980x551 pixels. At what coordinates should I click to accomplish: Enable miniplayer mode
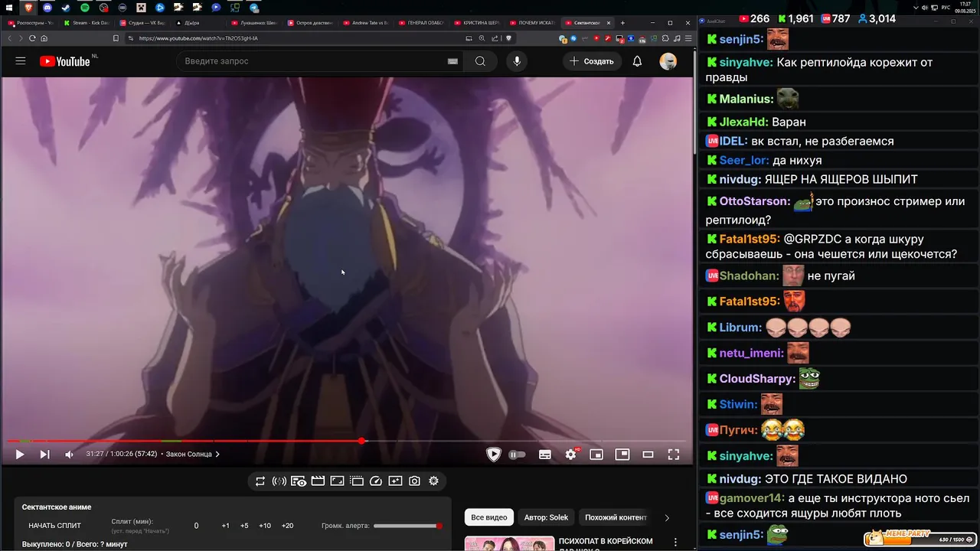pos(596,455)
